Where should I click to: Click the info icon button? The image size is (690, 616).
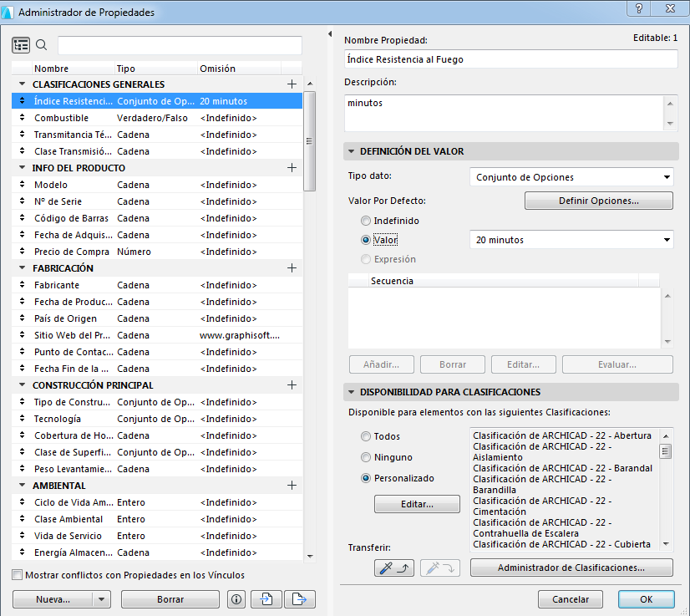pyautogui.click(x=236, y=599)
